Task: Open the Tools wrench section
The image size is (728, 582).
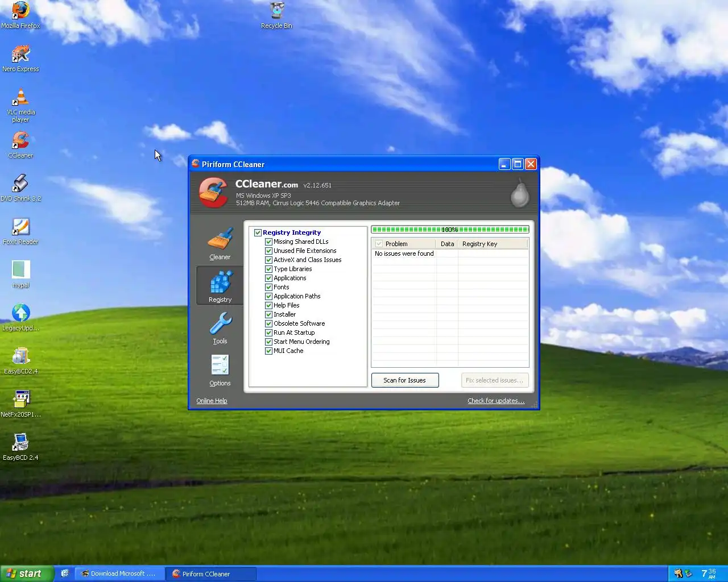Action: click(220, 328)
